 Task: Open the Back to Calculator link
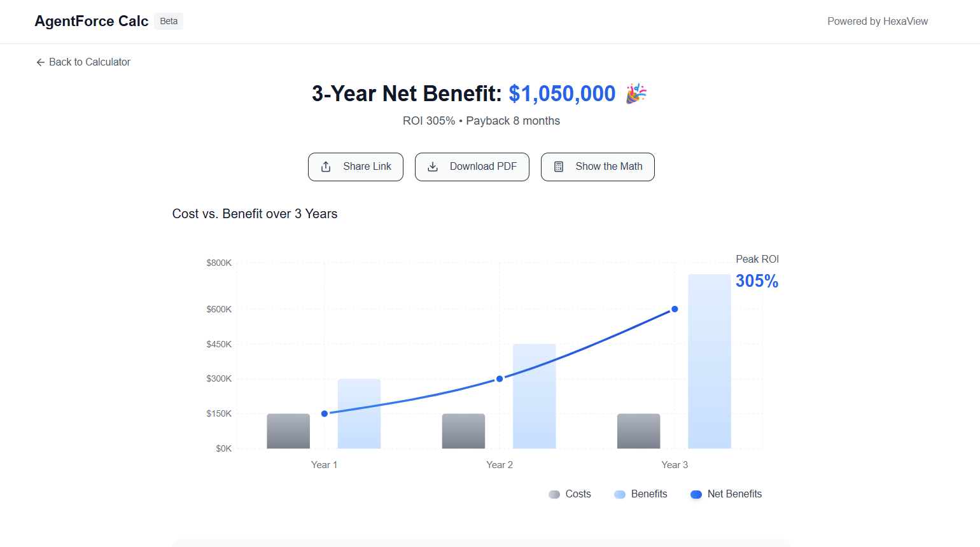(89, 62)
